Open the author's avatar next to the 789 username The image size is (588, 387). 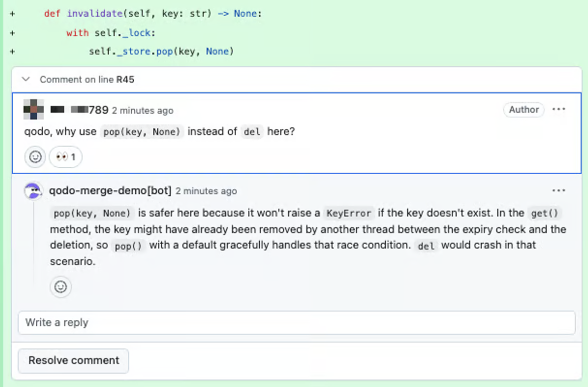pyautogui.click(x=34, y=110)
